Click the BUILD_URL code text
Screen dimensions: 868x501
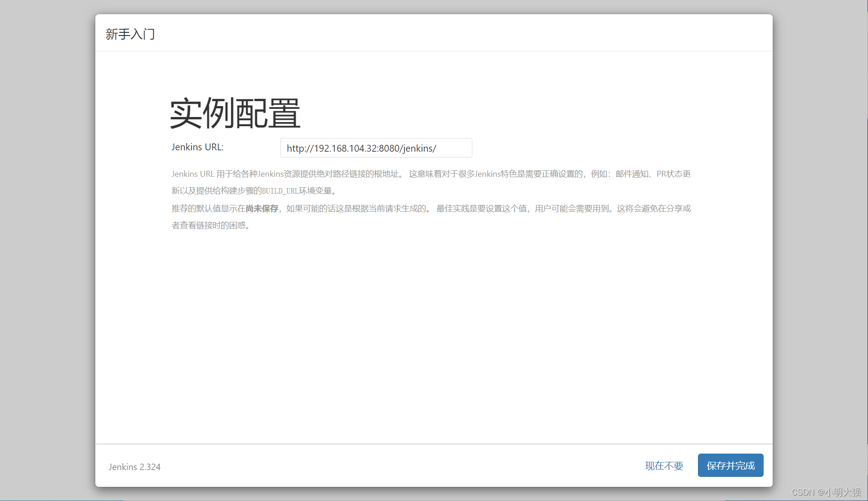pos(280,190)
